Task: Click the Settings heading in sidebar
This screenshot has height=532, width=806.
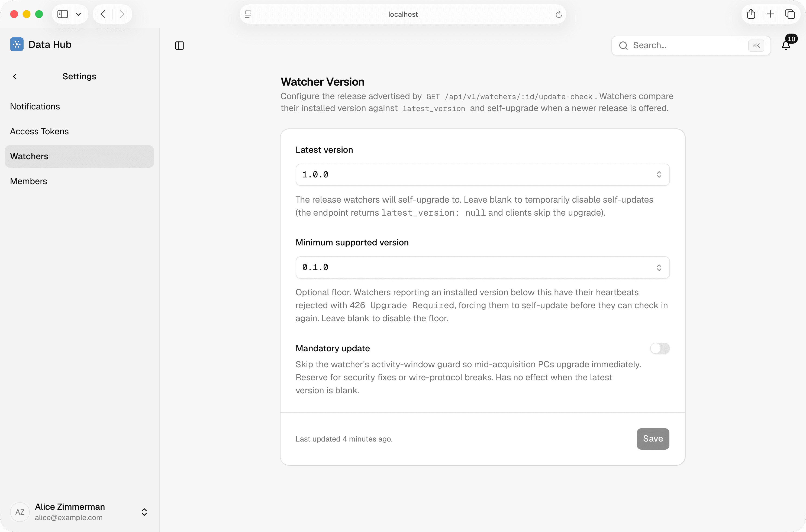Action: tap(79, 76)
